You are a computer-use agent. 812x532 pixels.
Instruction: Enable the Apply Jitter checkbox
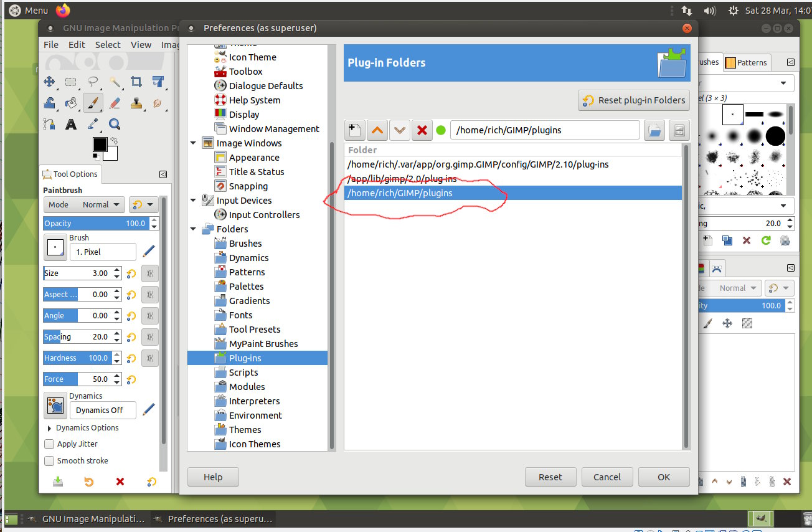49,444
